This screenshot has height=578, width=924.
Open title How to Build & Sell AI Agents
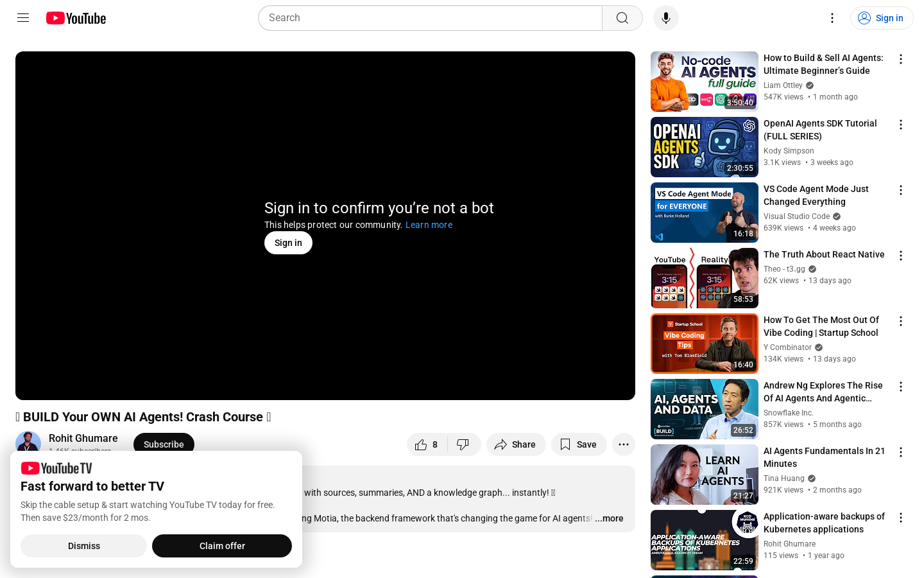(823, 64)
